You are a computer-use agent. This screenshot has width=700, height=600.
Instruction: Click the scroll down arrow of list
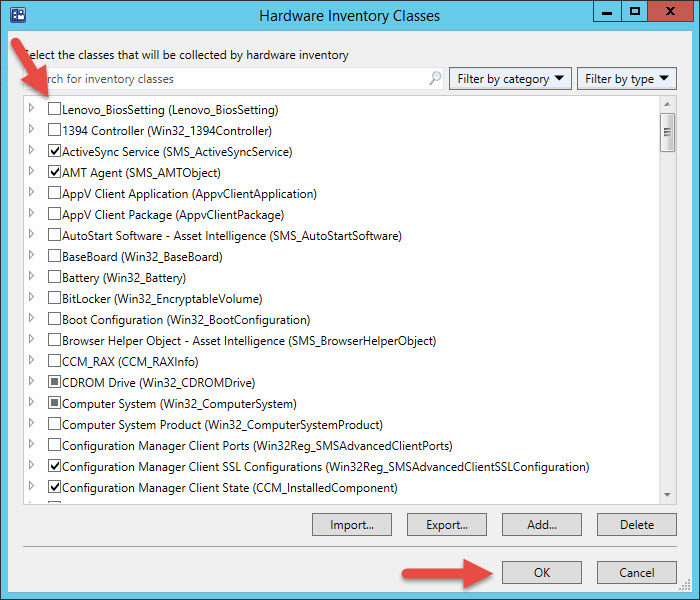[667, 493]
